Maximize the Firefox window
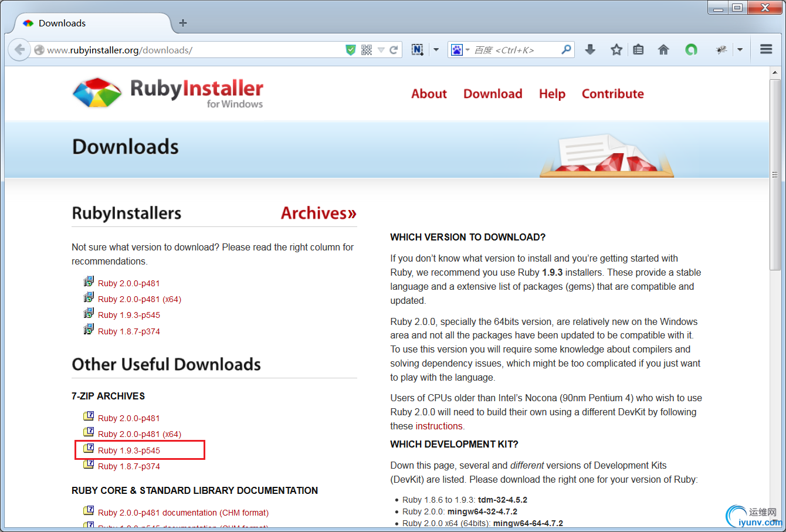The width and height of the screenshot is (786, 532). 737,8
